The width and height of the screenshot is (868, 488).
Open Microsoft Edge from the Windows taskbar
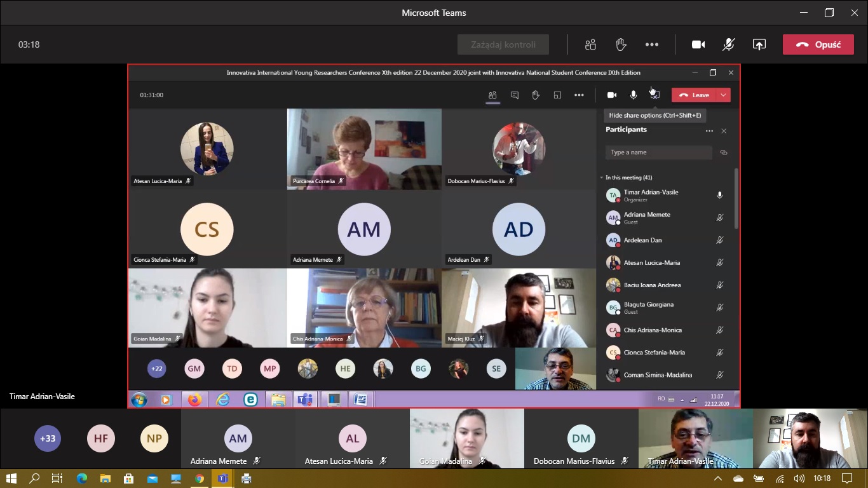pyautogui.click(x=82, y=478)
